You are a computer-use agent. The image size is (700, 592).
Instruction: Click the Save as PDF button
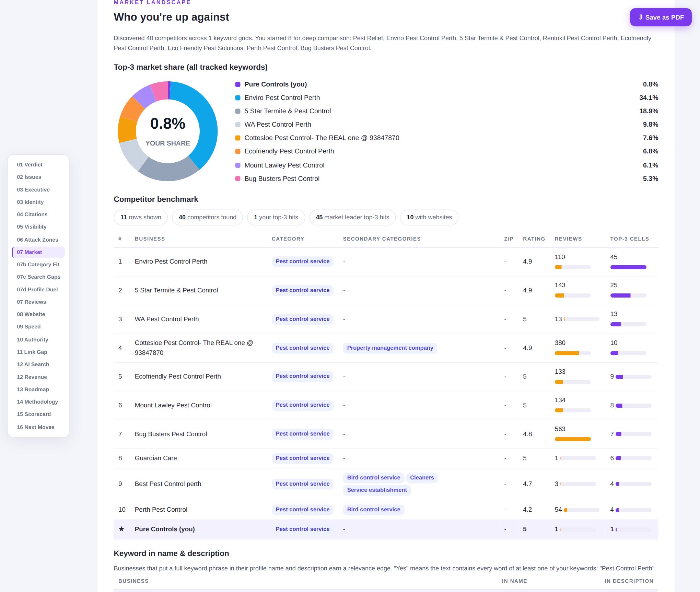(661, 17)
